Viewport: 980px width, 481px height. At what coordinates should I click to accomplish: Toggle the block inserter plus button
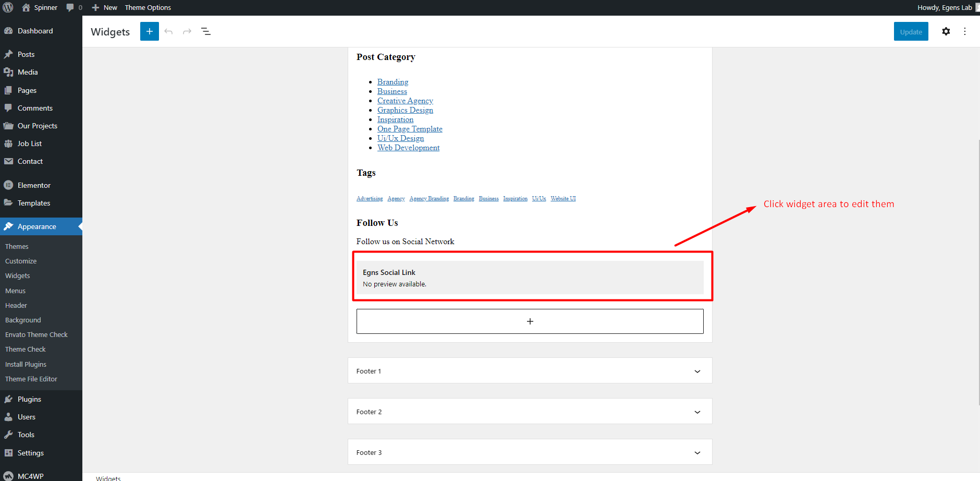tap(150, 31)
